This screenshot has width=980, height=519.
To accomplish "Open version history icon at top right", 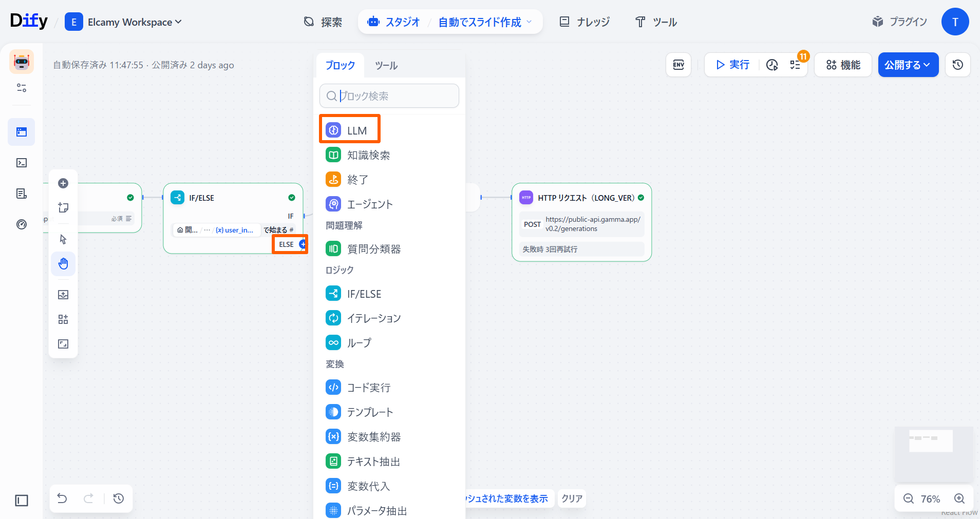I will click(957, 65).
